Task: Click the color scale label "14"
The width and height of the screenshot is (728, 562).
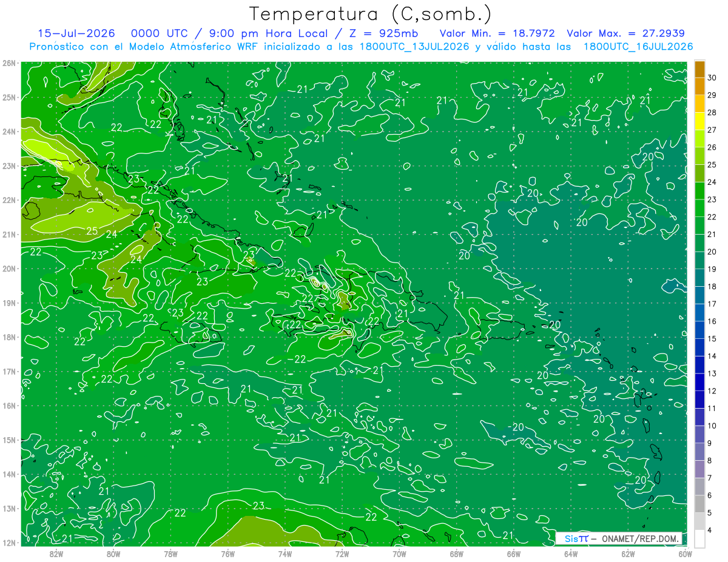Action: tap(712, 356)
